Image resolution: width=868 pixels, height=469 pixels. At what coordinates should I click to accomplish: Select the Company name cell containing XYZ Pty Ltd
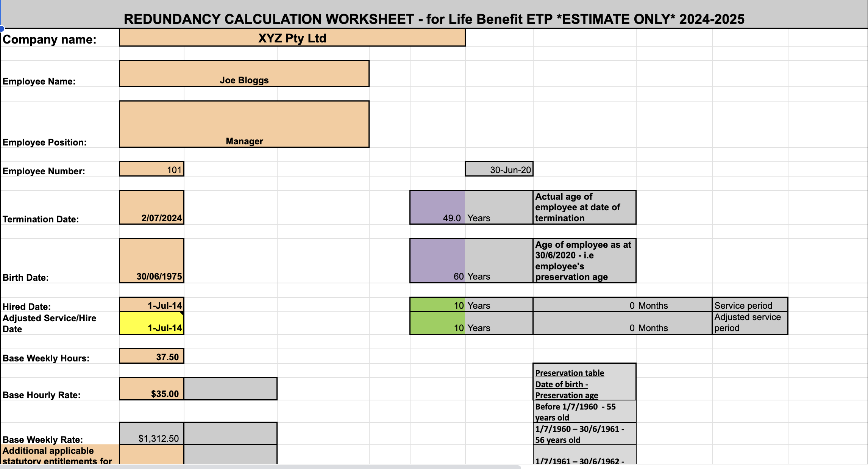pos(292,38)
